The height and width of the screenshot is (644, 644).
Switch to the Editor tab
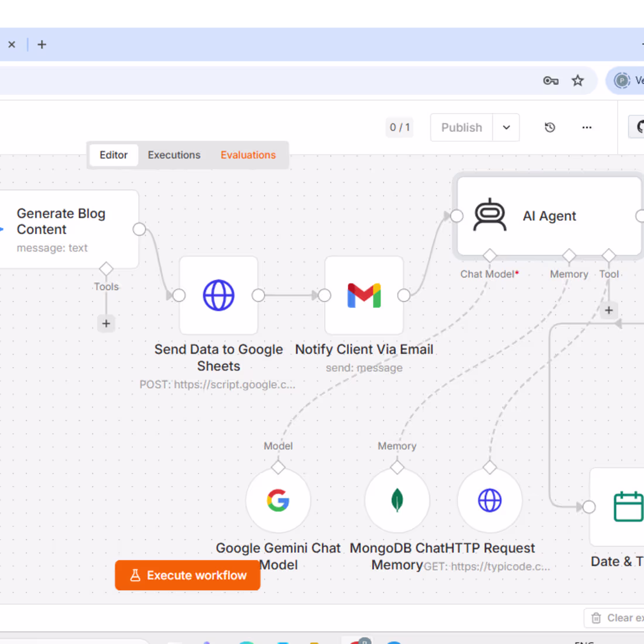114,155
